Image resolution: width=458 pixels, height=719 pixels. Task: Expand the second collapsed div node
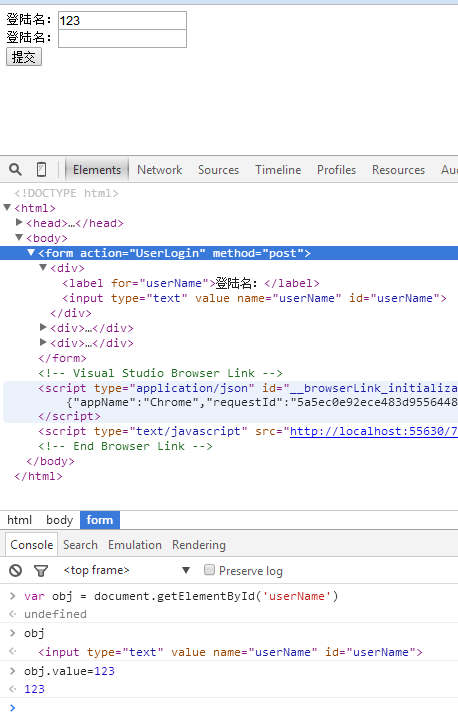pos(43,327)
